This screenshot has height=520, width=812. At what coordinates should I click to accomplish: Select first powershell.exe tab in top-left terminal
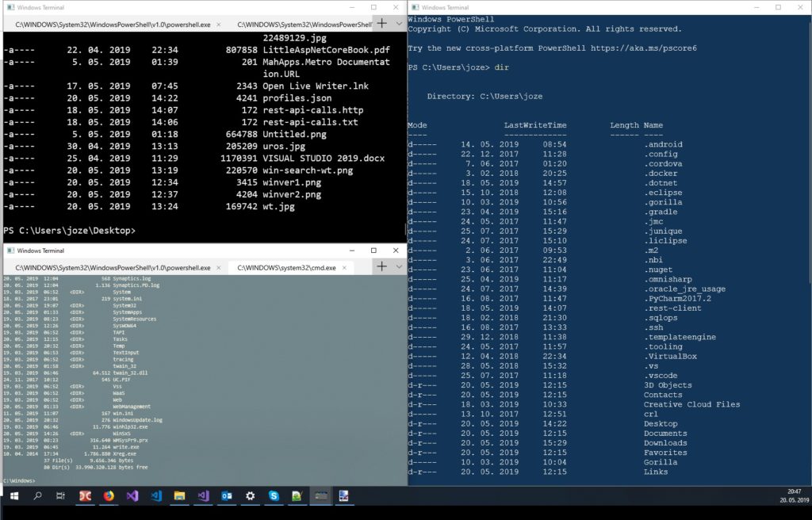click(113, 25)
